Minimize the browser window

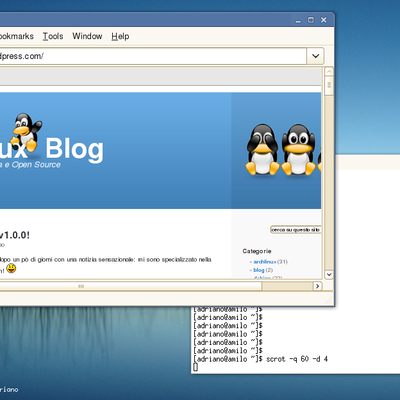click(x=298, y=21)
